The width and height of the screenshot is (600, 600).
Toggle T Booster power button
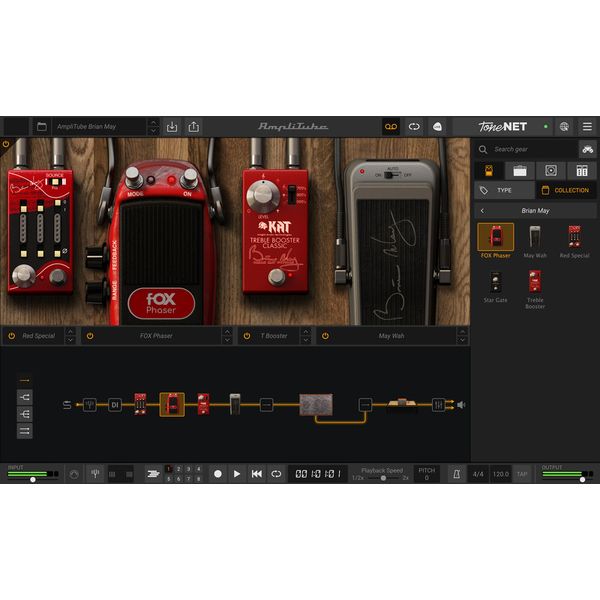coord(247,336)
